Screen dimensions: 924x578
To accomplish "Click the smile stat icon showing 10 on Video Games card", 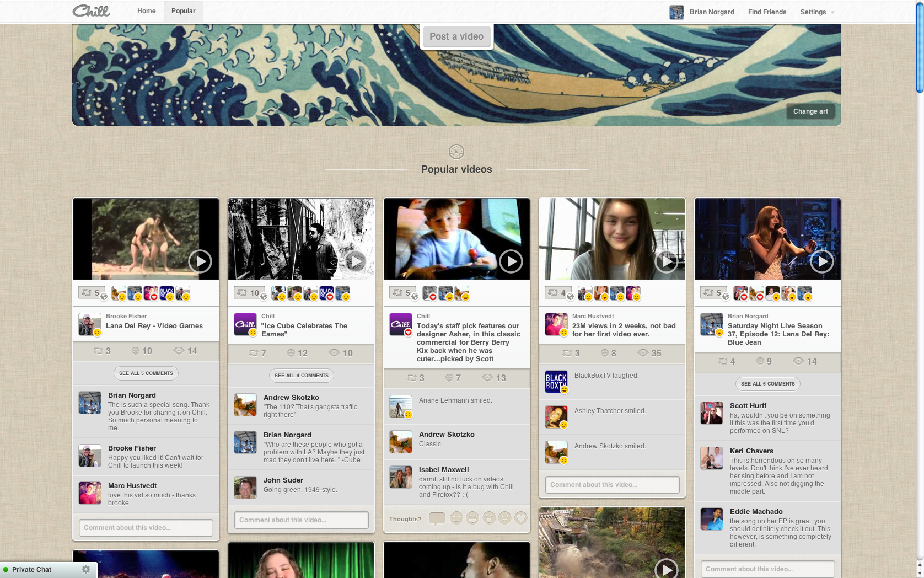I will point(136,351).
